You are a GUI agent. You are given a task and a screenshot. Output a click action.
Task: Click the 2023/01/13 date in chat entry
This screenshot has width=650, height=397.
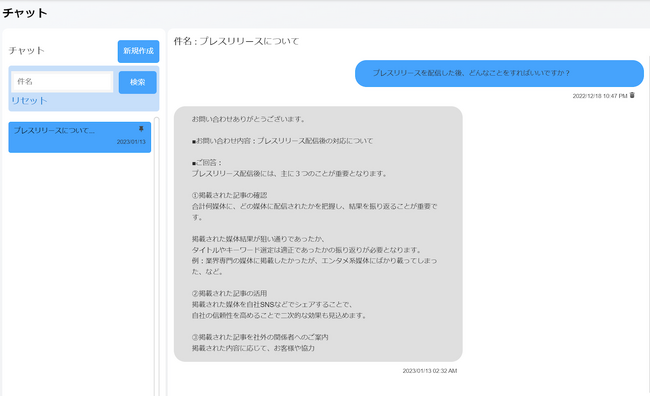pos(131,142)
